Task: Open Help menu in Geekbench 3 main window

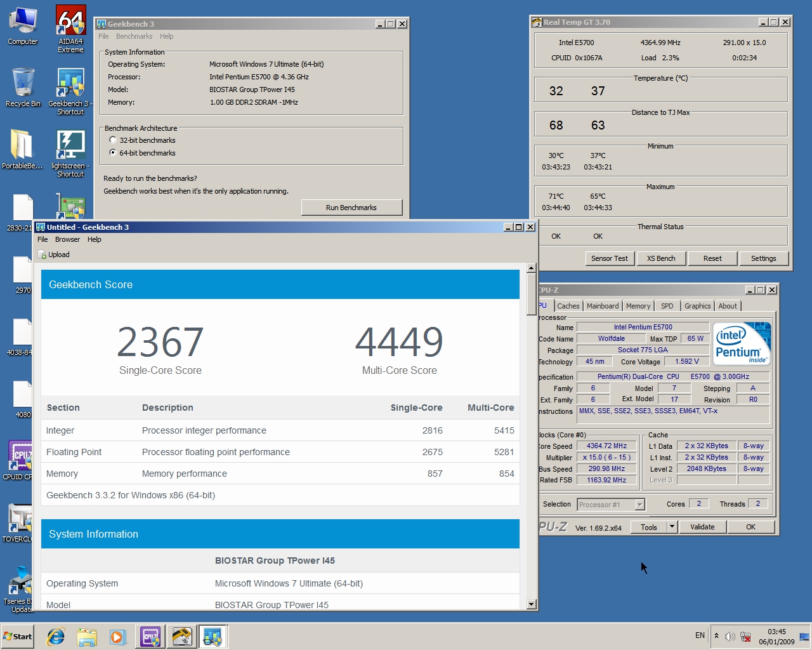Action: 167,36
